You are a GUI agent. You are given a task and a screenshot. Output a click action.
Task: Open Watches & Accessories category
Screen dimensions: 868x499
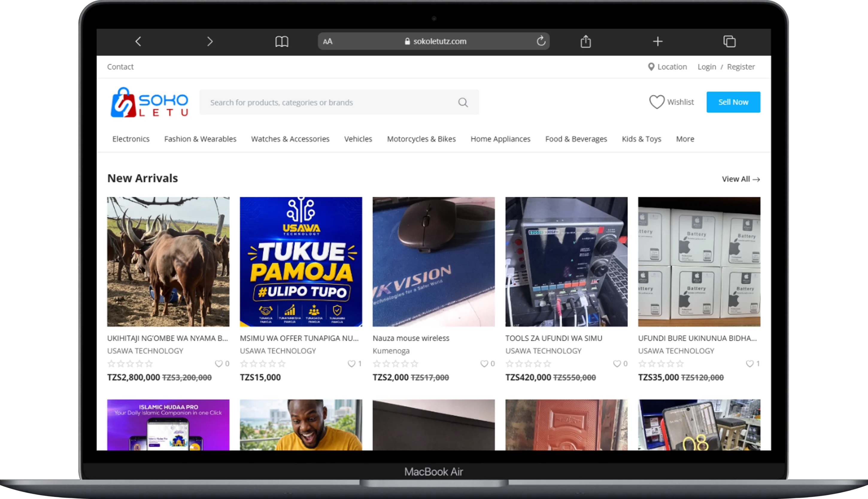coord(290,139)
